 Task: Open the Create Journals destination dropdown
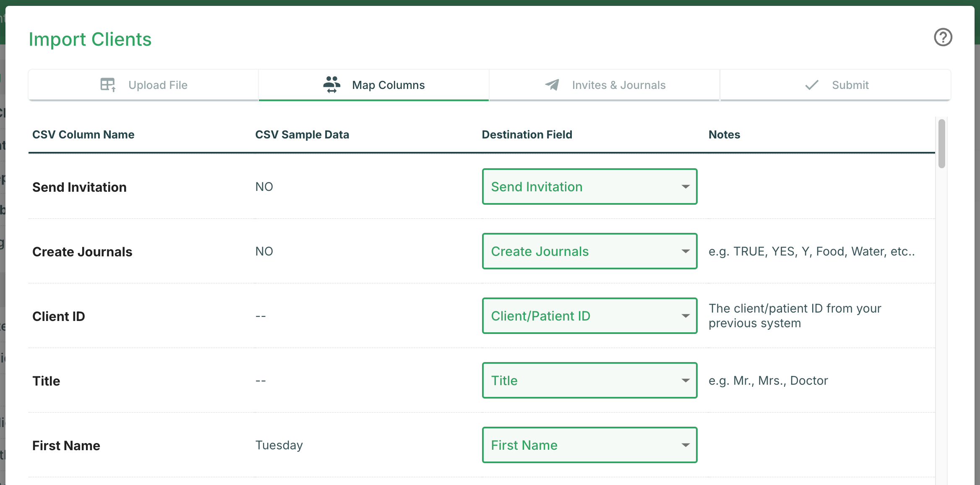coord(589,251)
